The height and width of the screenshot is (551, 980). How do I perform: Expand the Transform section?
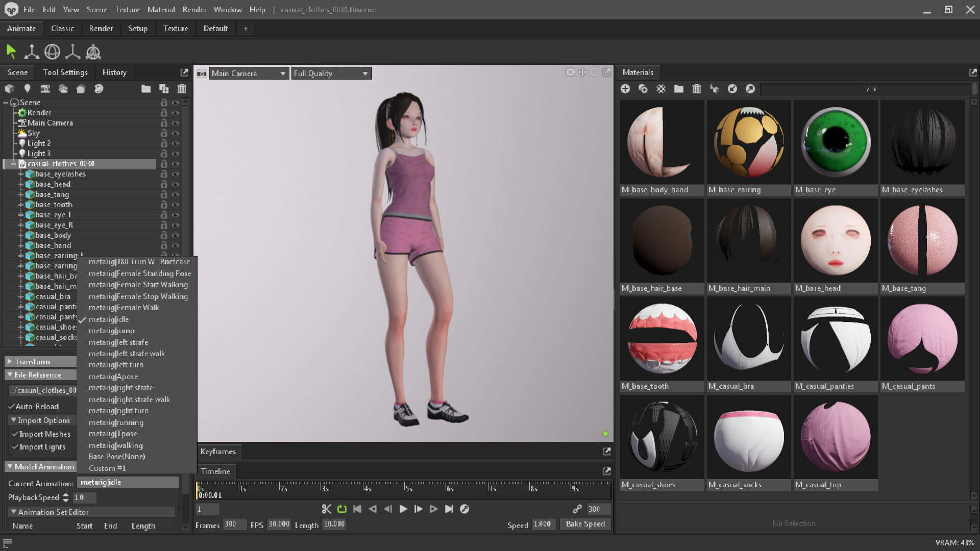pos(10,362)
